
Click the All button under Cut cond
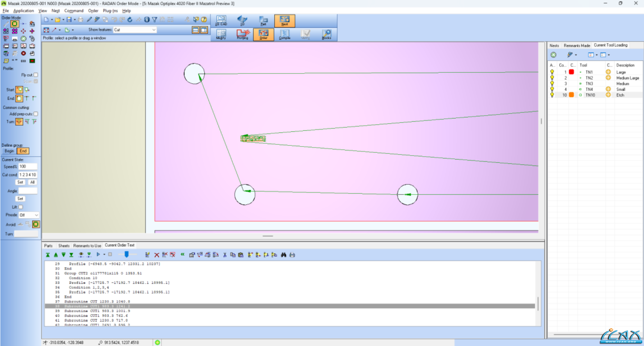[x=32, y=182]
